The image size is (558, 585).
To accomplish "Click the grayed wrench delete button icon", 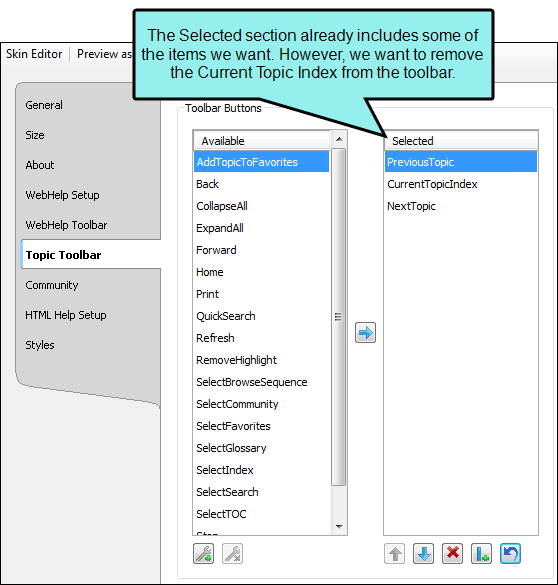I will click(232, 553).
